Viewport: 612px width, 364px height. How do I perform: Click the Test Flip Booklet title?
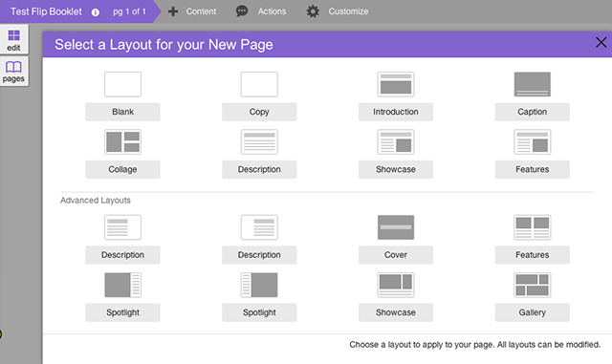46,11
